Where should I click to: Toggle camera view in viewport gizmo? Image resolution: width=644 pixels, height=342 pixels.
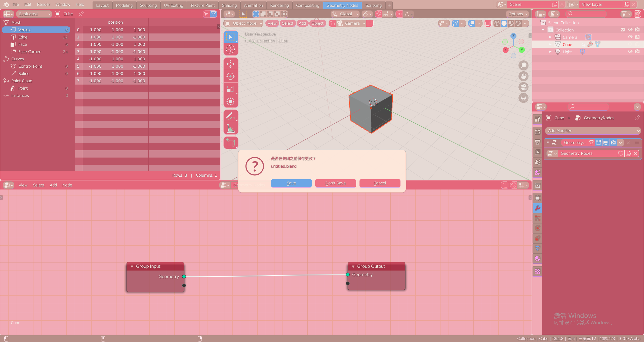click(x=524, y=87)
